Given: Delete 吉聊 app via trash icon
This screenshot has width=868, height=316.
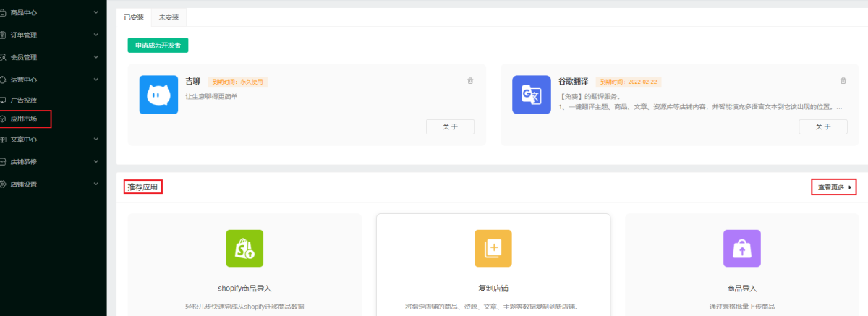Looking at the screenshot, I should pos(470,81).
